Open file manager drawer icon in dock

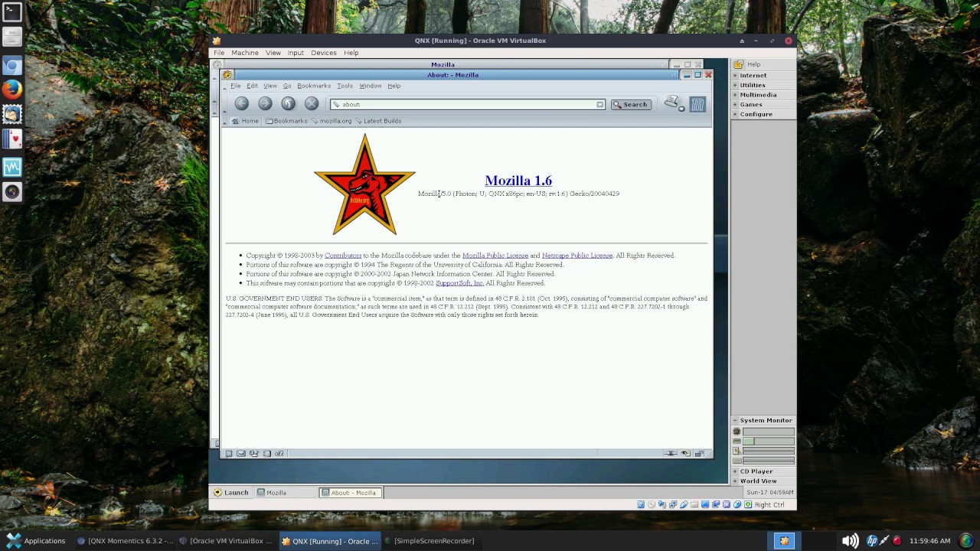[12, 37]
